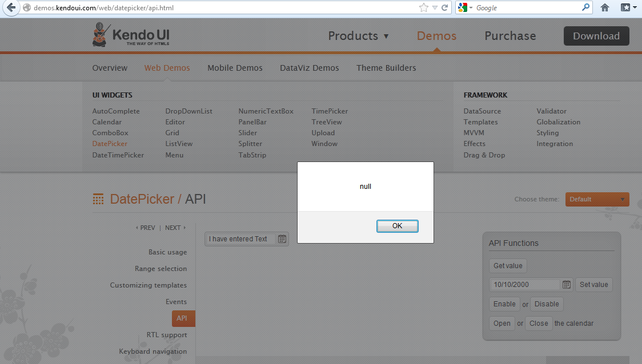
Task: Open the Google search engine selector
Action: [x=465, y=7]
